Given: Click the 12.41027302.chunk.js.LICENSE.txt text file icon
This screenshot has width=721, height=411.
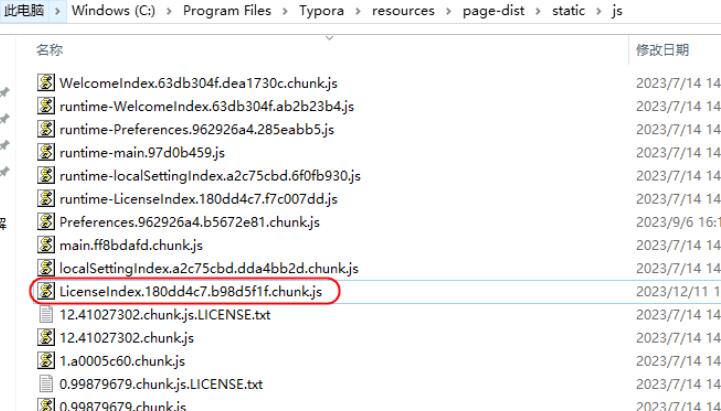Looking at the screenshot, I should point(46,314).
